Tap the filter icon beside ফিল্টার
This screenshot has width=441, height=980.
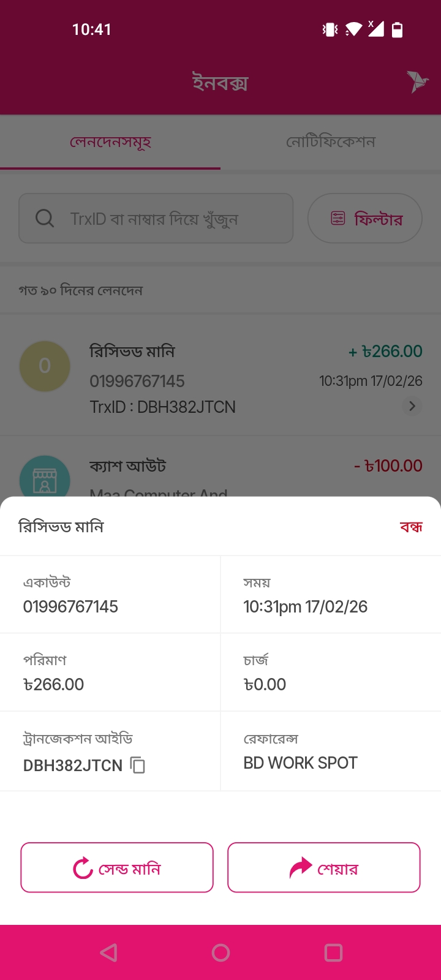(338, 219)
